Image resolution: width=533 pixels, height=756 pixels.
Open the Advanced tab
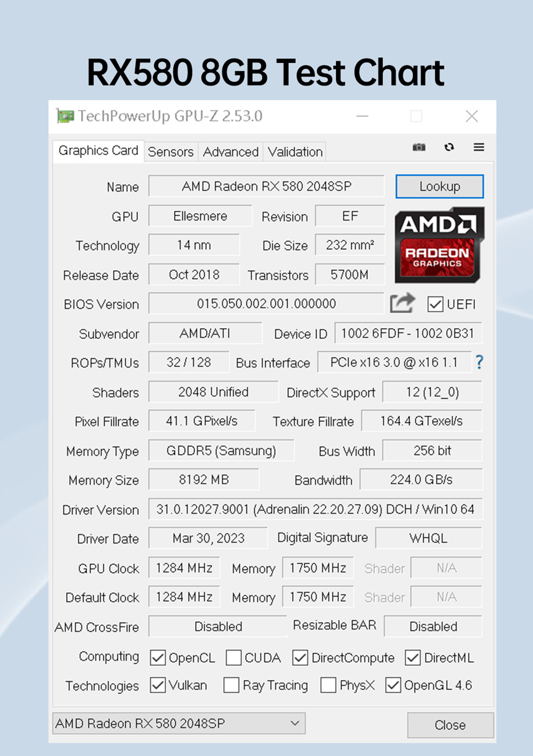click(230, 152)
